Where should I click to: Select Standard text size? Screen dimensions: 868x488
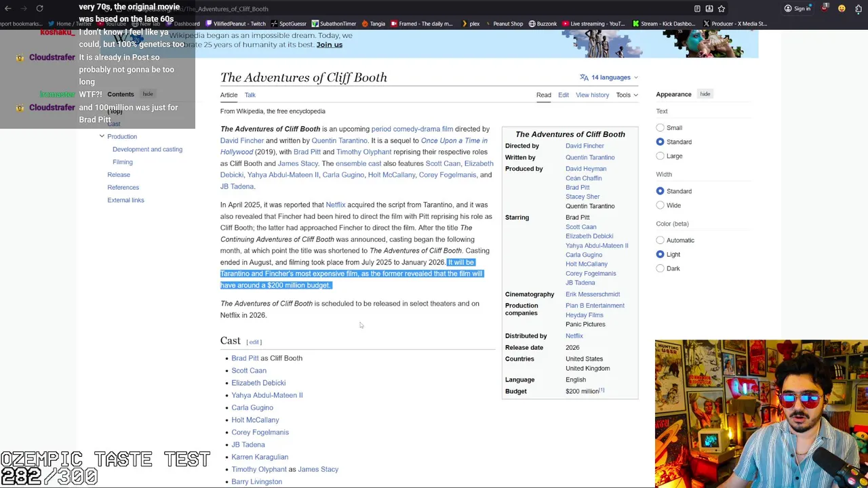[660, 142]
